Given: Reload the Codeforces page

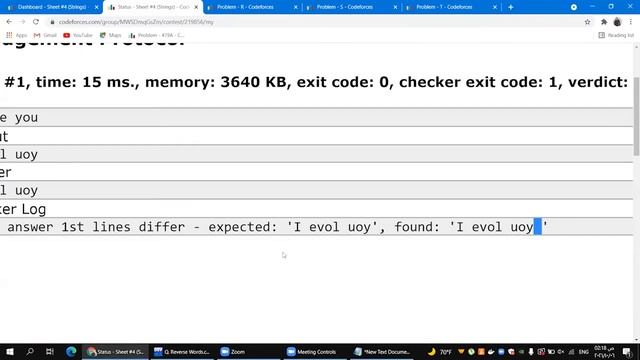Looking at the screenshot, I should 36,22.
